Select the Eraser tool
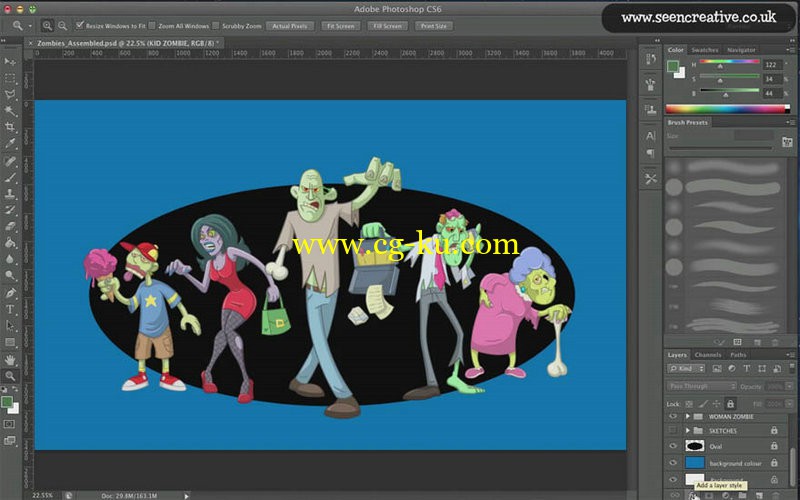Image resolution: width=800 pixels, height=500 pixels. click(10, 227)
